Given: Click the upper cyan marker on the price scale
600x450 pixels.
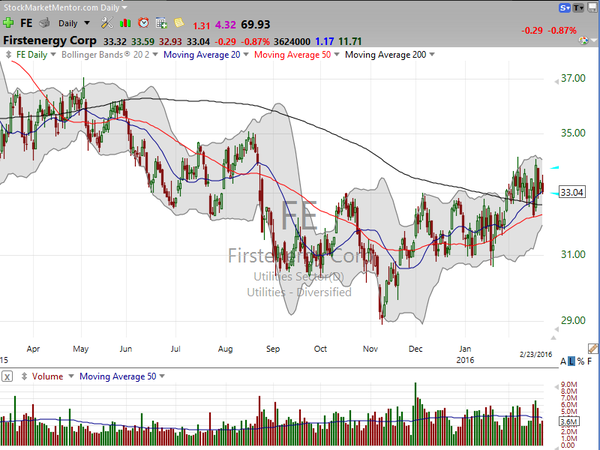Looking at the screenshot, I should click(554, 168).
